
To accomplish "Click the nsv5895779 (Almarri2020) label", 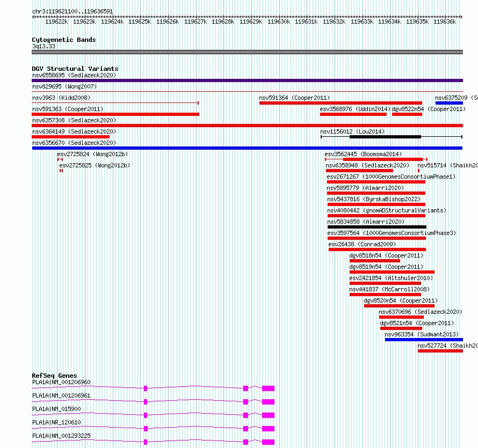I will point(365,188).
